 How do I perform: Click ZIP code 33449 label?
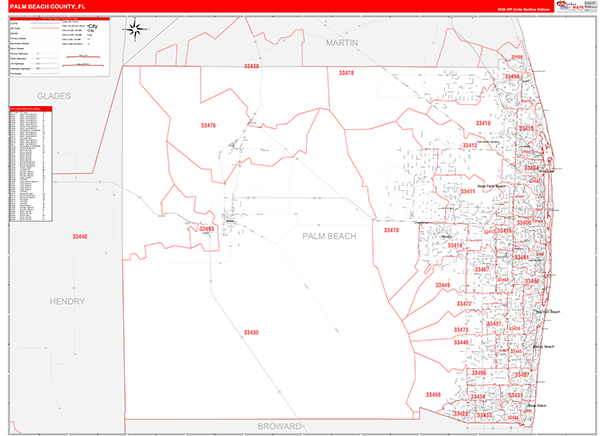442,285
